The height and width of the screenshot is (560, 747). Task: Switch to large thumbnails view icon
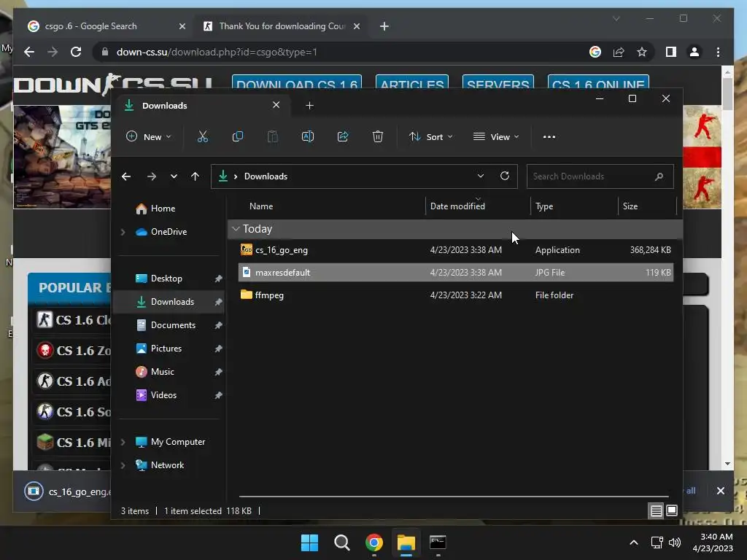coord(672,511)
